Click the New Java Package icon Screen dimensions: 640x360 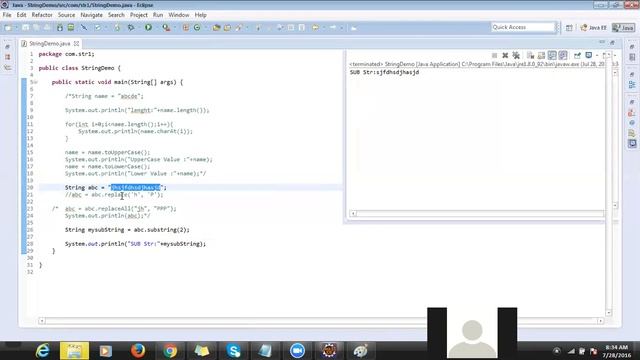tap(186, 28)
